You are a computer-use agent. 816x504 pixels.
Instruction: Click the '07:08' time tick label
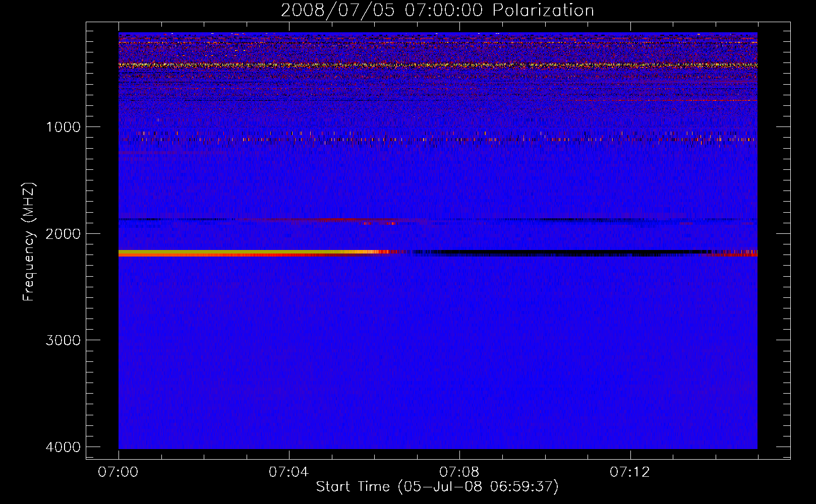[459, 472]
